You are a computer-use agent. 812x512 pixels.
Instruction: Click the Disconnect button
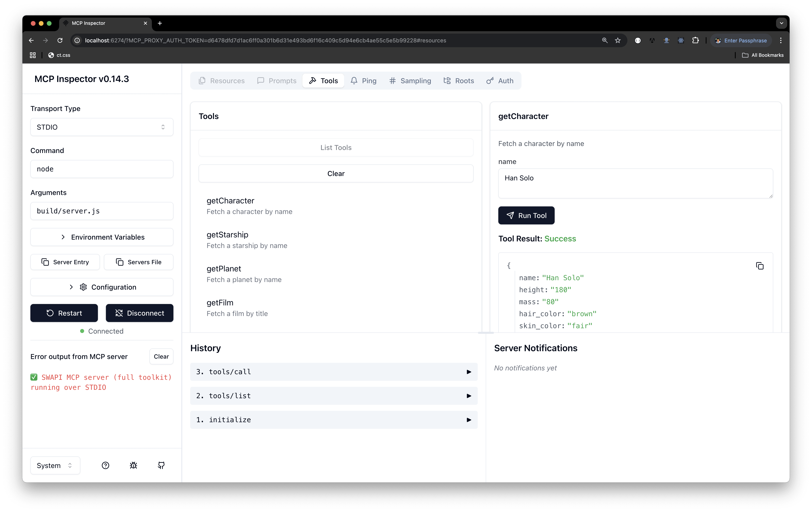(x=139, y=313)
